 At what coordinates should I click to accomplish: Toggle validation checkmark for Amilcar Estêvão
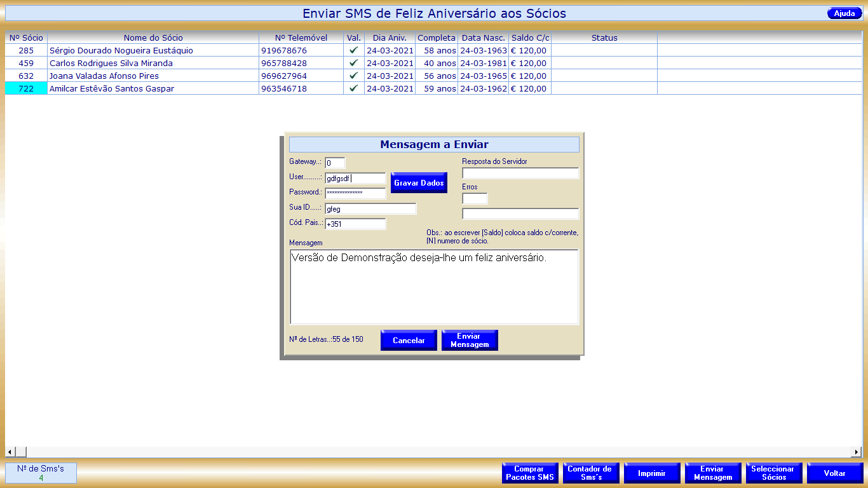pos(354,88)
